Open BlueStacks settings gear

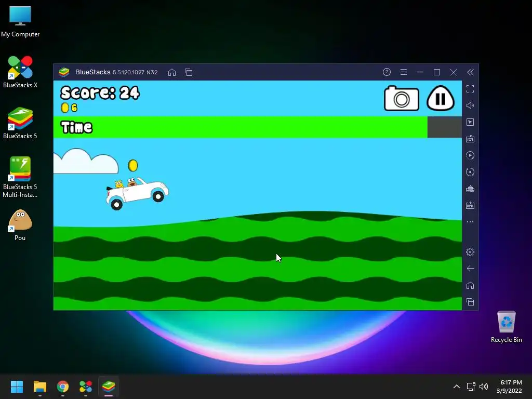[470, 252]
